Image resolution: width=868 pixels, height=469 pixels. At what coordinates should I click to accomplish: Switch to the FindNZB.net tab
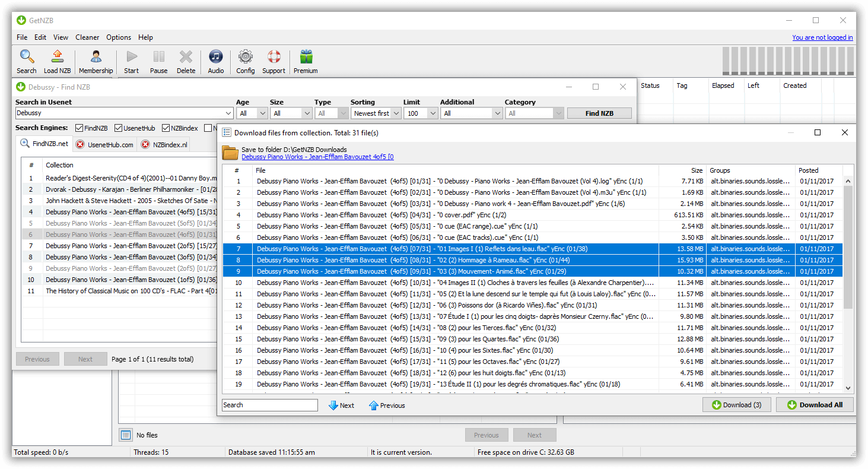coord(44,144)
